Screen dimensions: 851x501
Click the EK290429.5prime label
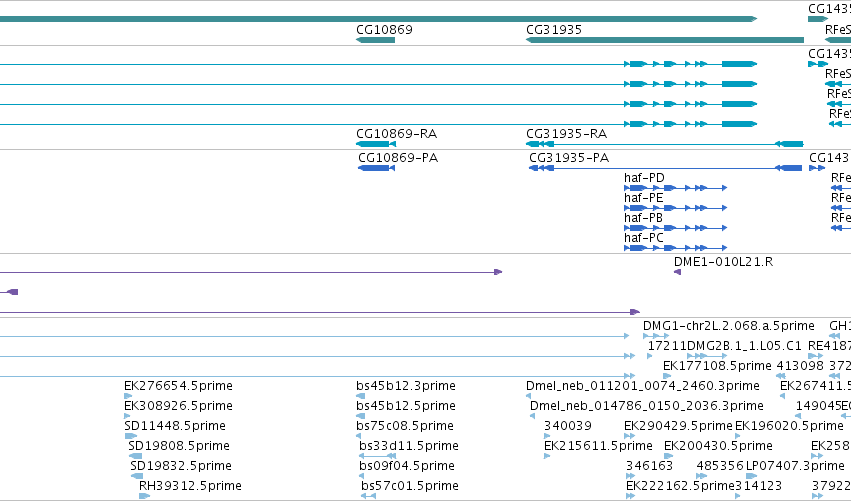(x=678, y=426)
